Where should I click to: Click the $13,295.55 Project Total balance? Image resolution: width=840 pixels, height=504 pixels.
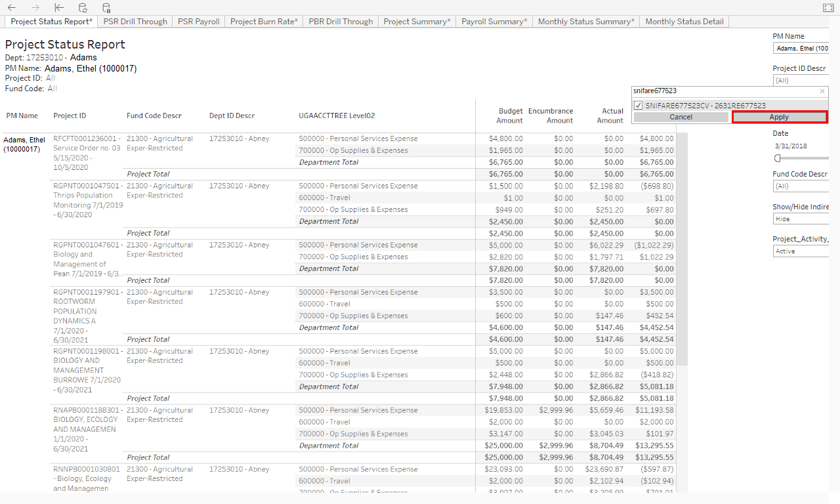(654, 457)
